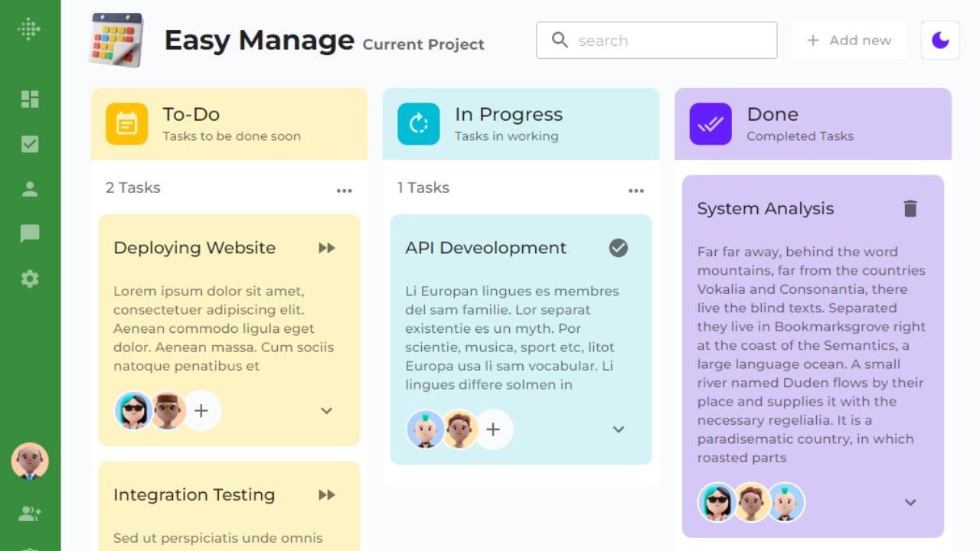Expand the API Development card chevron
This screenshot has width=980, height=551.
point(619,429)
